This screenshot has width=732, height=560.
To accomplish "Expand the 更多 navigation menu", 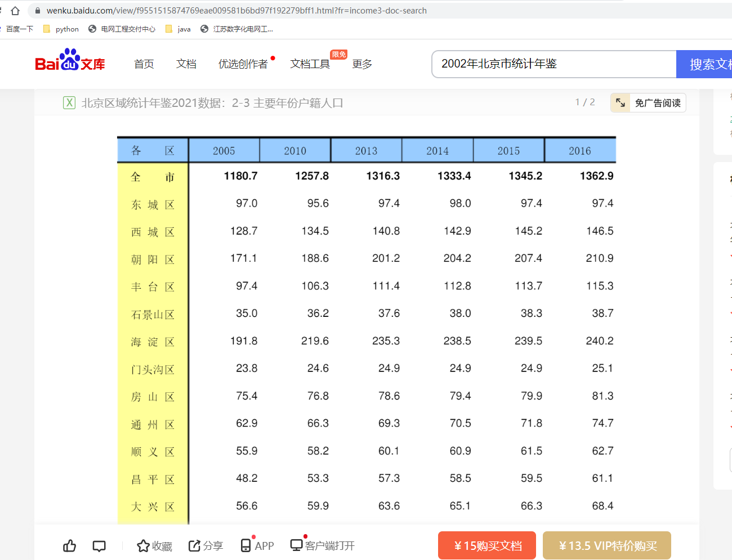I will pyautogui.click(x=362, y=64).
